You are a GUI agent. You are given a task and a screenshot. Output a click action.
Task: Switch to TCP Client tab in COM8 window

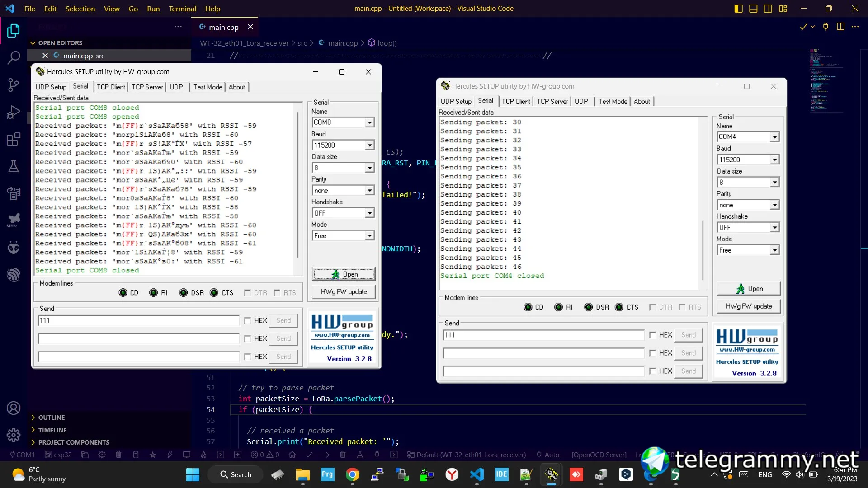(111, 87)
